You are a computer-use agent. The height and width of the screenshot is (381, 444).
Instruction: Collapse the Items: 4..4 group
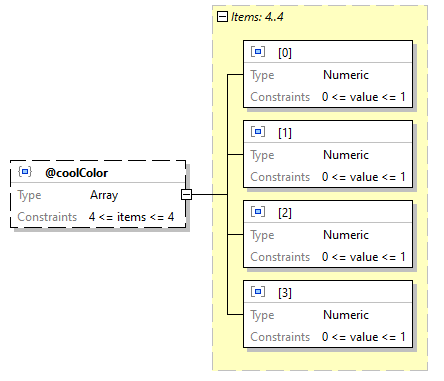coord(222,16)
